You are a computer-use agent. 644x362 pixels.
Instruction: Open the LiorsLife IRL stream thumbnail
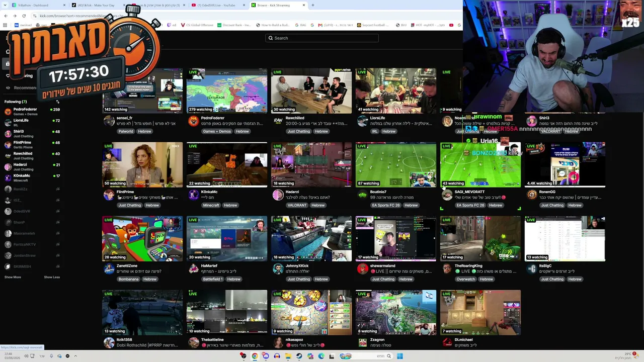[x=396, y=90]
